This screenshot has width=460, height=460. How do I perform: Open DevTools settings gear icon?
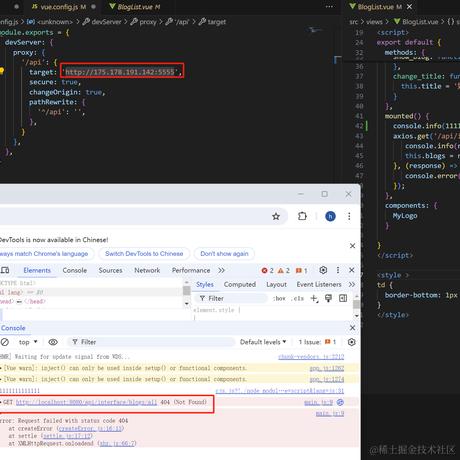pyautogui.click(x=323, y=270)
